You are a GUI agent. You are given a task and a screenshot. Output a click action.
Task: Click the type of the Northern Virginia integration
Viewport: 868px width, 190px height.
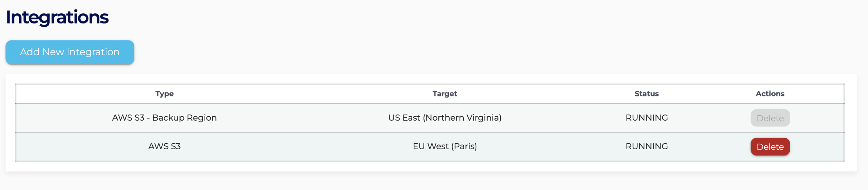point(164,118)
